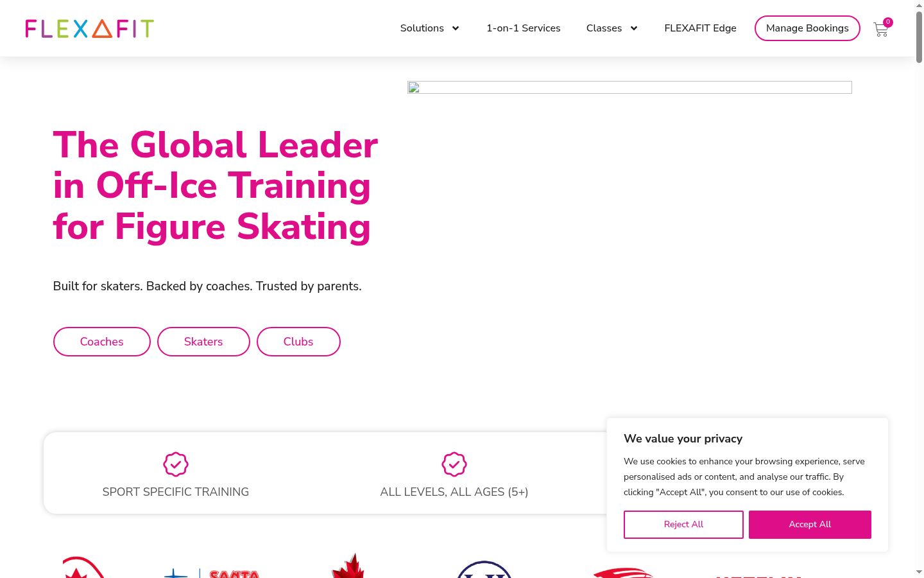Screen dimensions: 924x578
Task: Accept all cookies
Action: click(x=810, y=525)
